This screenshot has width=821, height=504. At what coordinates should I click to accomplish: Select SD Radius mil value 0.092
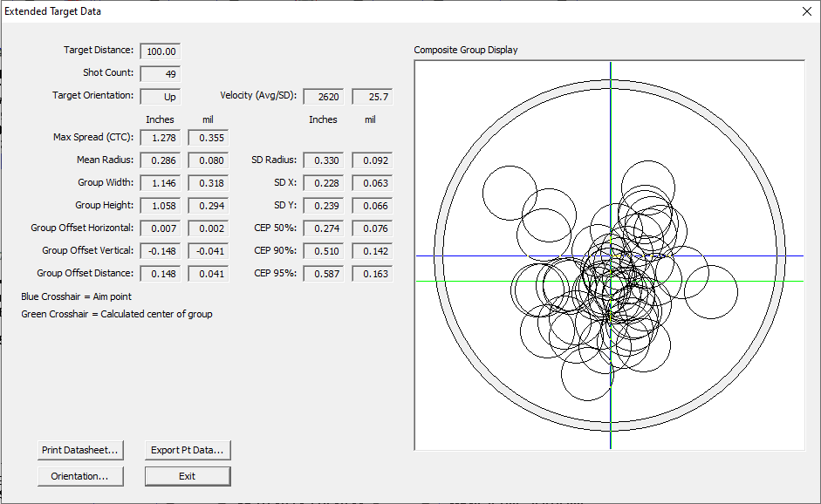(373, 160)
